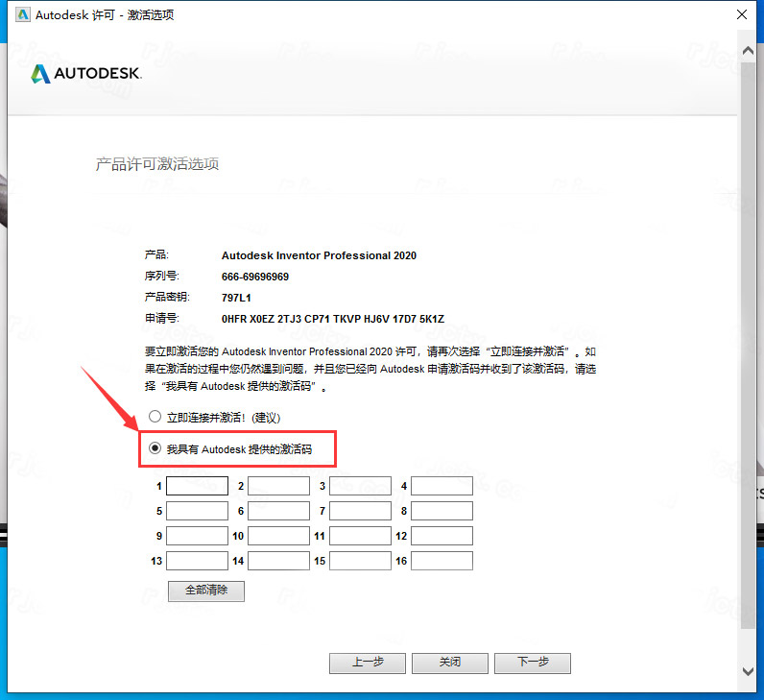Click activation code field 15
764x700 pixels.
360,561
